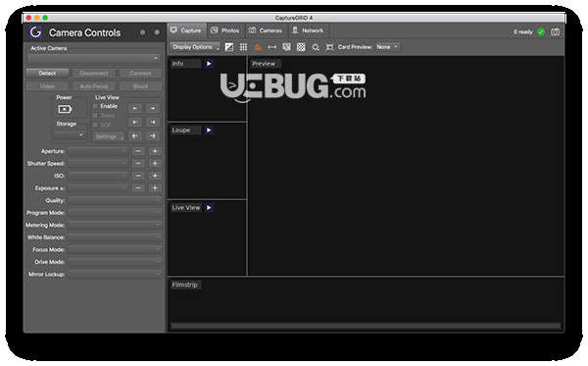The image size is (588, 366).
Task: Decrease Shutter Speed with the minus button
Action: click(x=138, y=164)
